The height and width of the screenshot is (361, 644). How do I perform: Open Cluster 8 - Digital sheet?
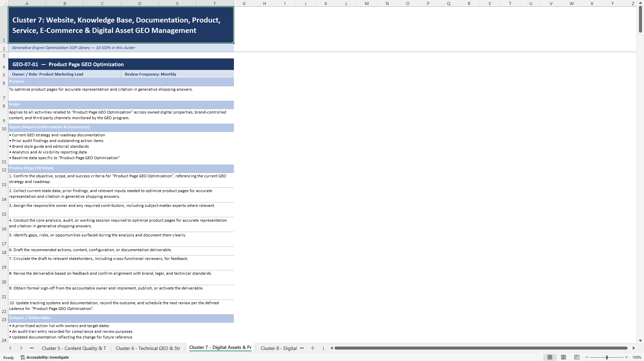coord(279,348)
